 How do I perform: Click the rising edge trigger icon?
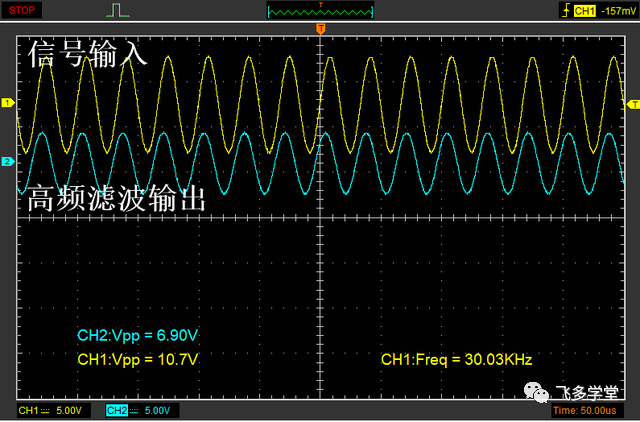click(x=566, y=11)
